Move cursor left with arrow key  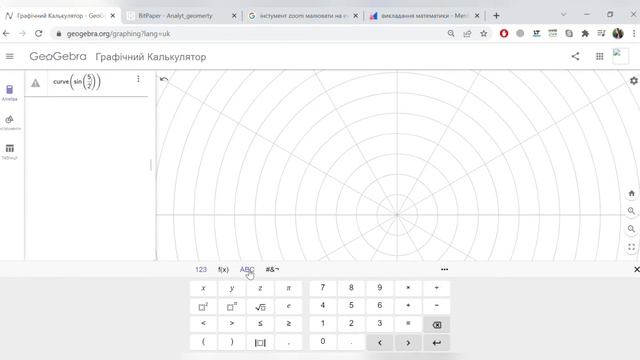(380, 343)
